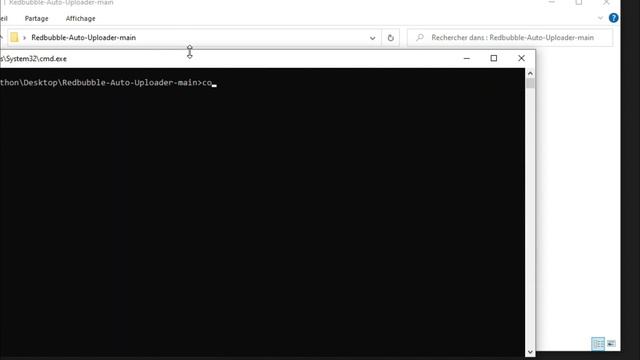The width and height of the screenshot is (640, 360).
Task: Click the folder icon in address bar
Action: pyautogui.click(x=14, y=38)
